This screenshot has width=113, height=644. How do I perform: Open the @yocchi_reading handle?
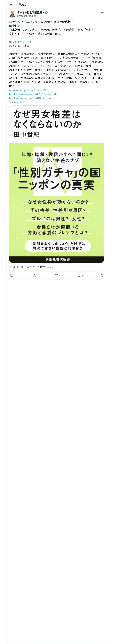tap(27, 16)
